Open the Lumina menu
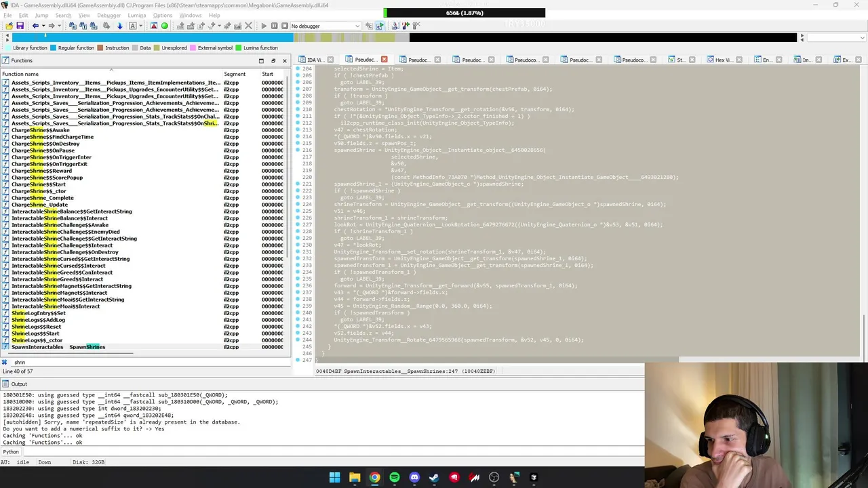Screen dimensions: 868x488 (136, 15)
